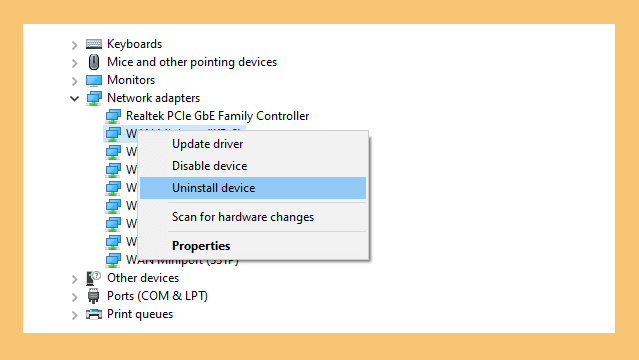Expand the Monitors category chevron
Screen dimensions: 639x360
tap(74, 81)
